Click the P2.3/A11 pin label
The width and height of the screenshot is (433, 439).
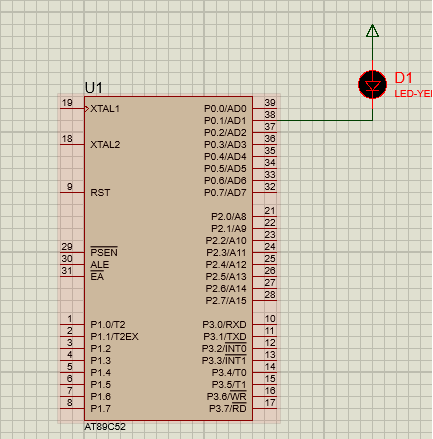tap(226, 253)
